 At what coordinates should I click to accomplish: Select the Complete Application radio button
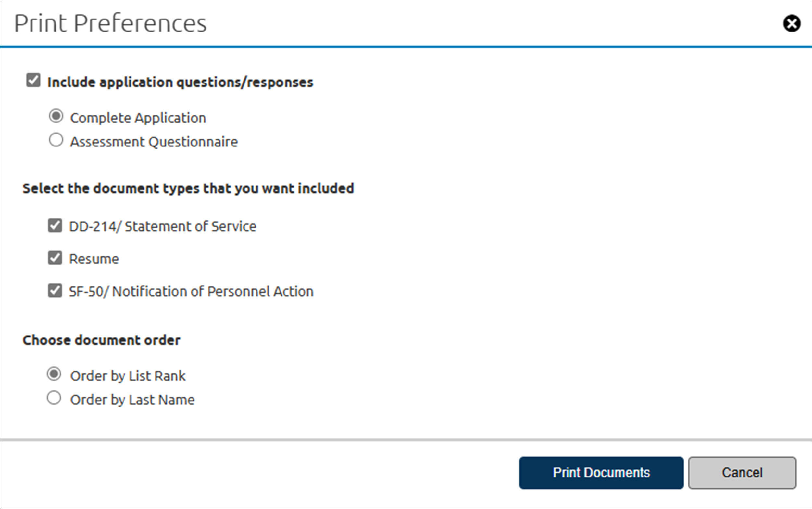coord(56,117)
